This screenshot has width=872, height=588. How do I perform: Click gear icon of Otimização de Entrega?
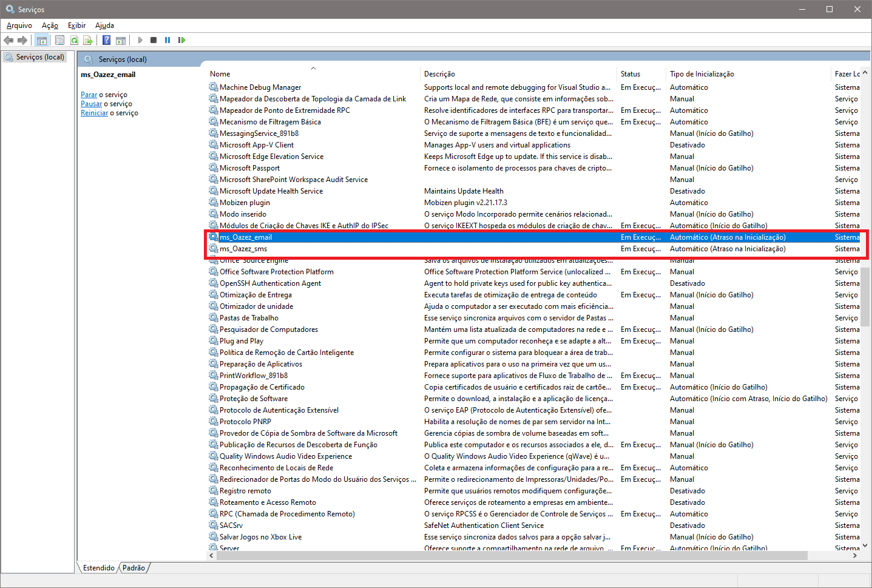(x=214, y=295)
